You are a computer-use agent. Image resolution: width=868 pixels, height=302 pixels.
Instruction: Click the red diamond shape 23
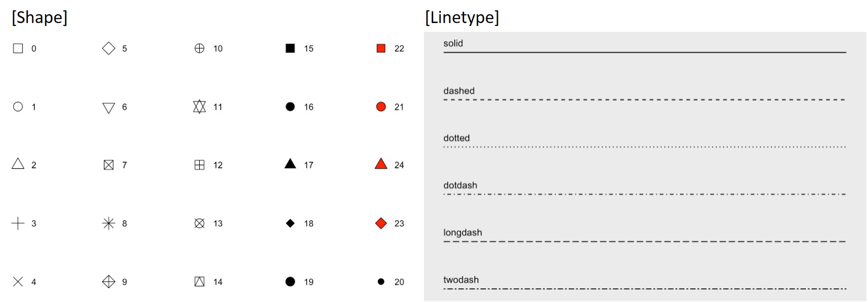point(381,224)
